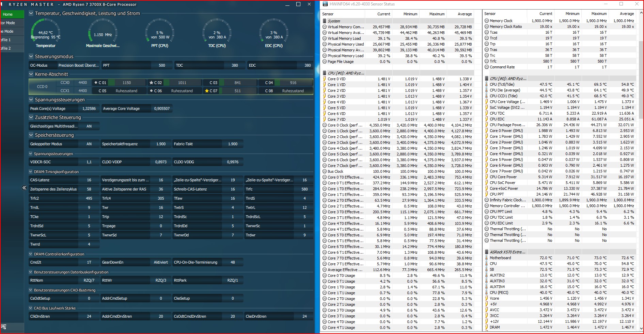The image size is (644, 334).
Task: Click the Temperatur gauge in Ryzen Master
Action: click(x=46, y=33)
